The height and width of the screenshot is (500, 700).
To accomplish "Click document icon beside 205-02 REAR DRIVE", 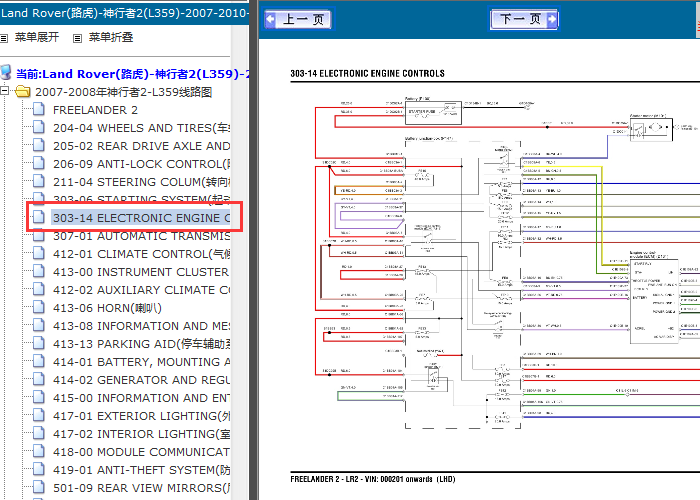I will 39,145.
